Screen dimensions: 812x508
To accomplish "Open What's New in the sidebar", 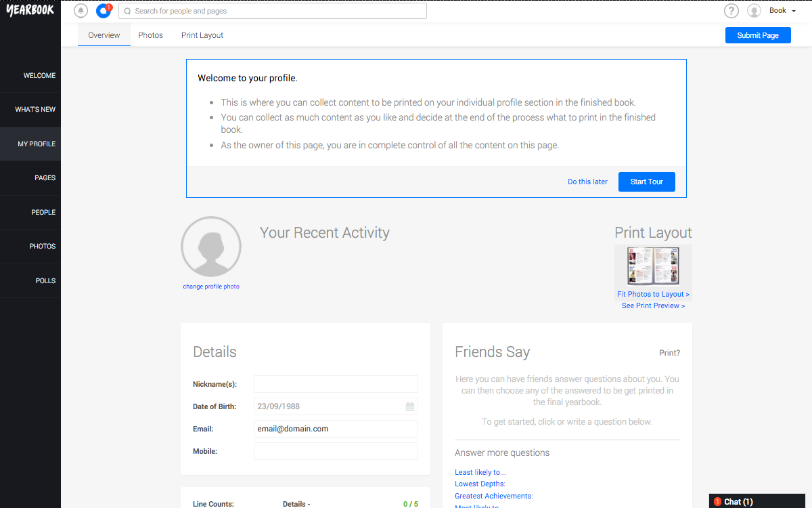I will [x=30, y=109].
